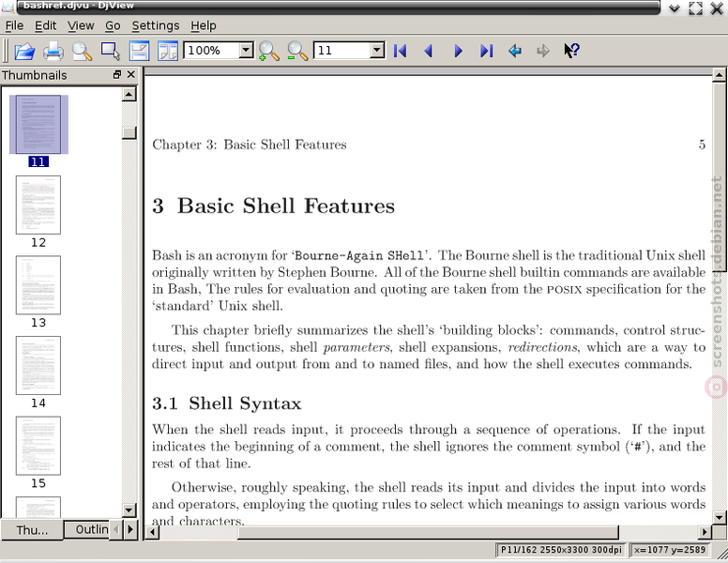Viewport: 728px width, 563px height.
Task: Go to the previous page
Action: [429, 51]
